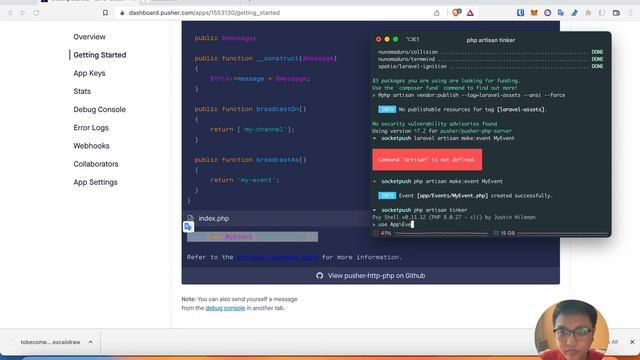
Task: Dismiss the downloads bar with the X
Action: pos(632,342)
